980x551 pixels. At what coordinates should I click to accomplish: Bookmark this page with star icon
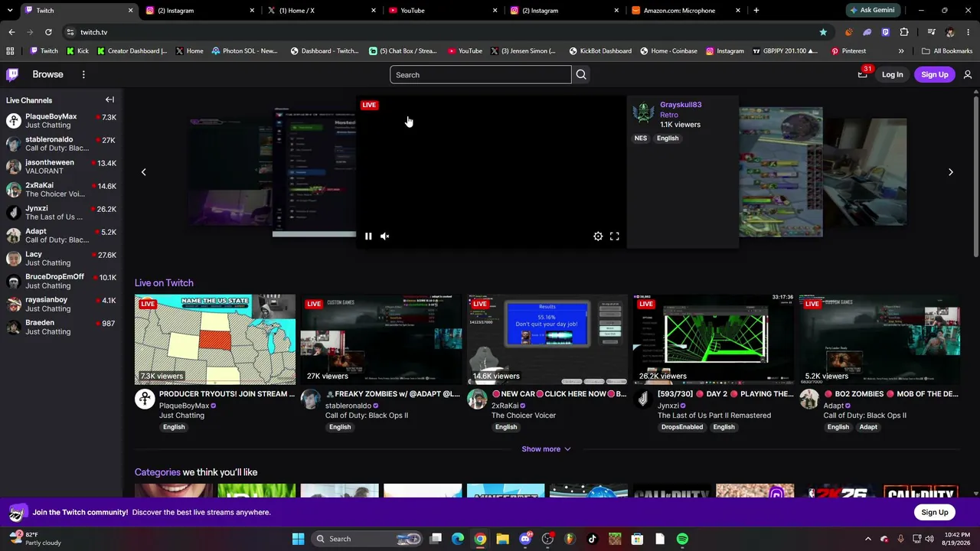[823, 32]
